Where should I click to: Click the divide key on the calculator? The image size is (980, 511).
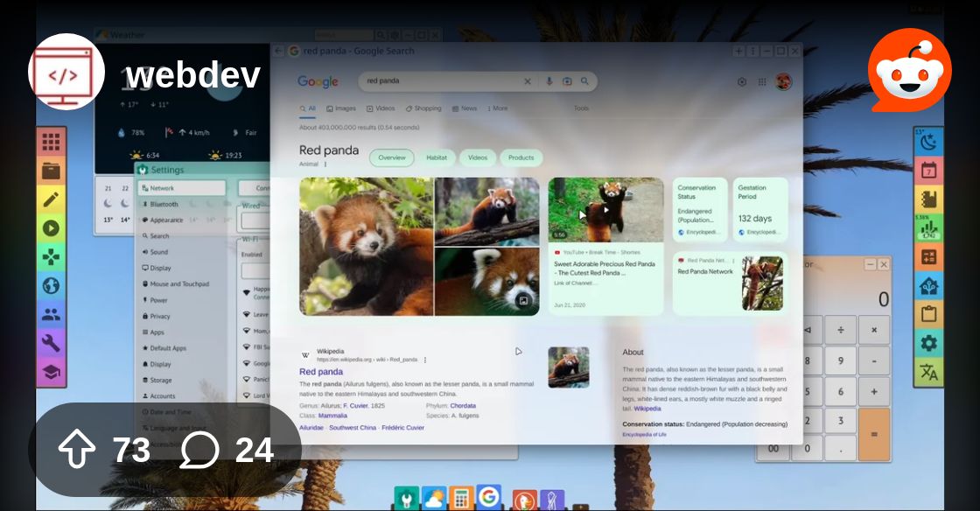tap(840, 330)
